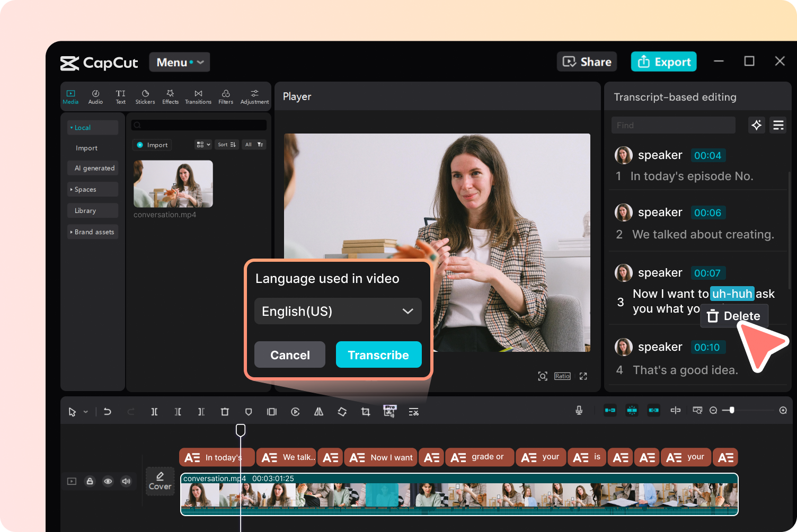Mirror the clip horizontally
The height and width of the screenshot is (532, 797).
coord(318,412)
